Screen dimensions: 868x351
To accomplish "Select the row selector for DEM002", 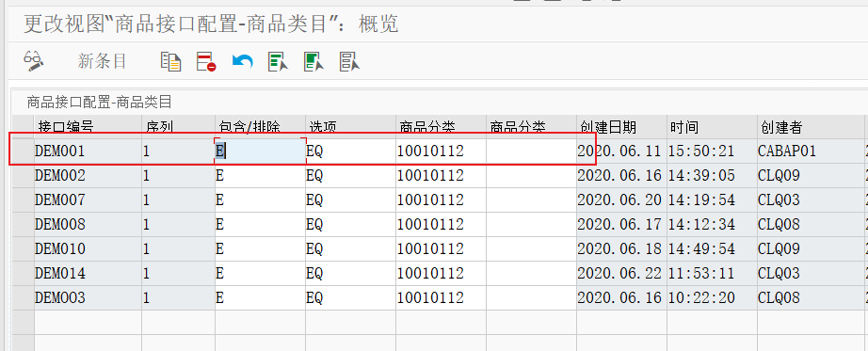I will pos(24,175).
